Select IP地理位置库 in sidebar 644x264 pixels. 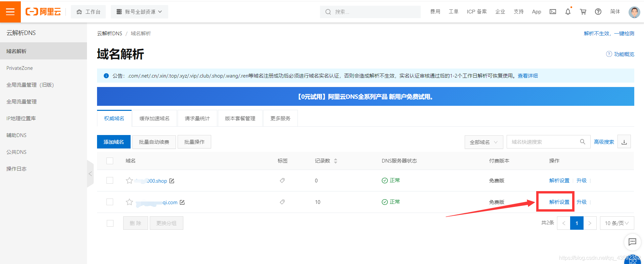coord(43,118)
